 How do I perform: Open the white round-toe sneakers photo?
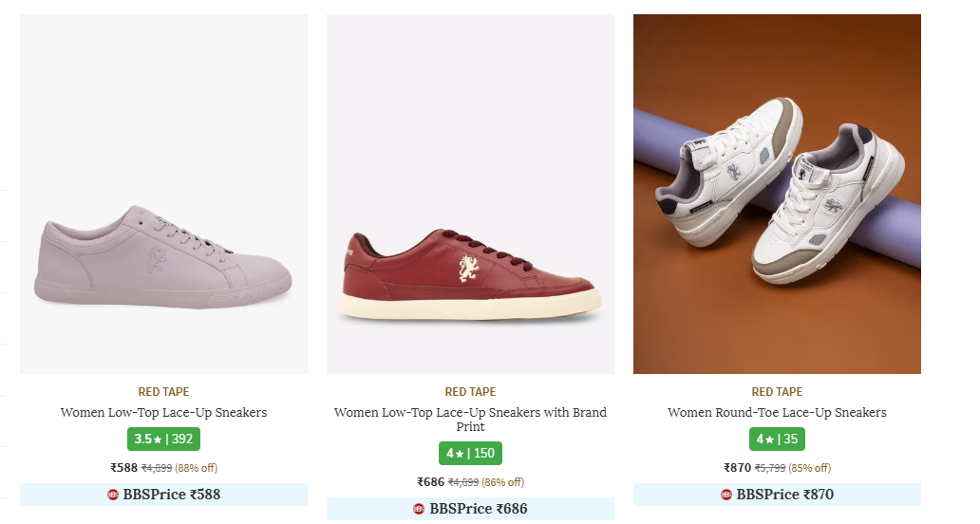777,194
